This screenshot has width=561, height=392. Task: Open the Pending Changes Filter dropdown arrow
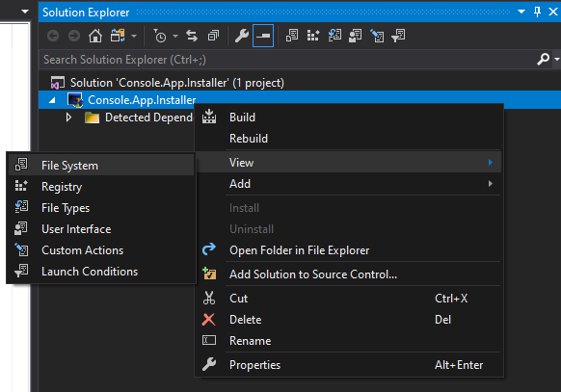point(175,36)
